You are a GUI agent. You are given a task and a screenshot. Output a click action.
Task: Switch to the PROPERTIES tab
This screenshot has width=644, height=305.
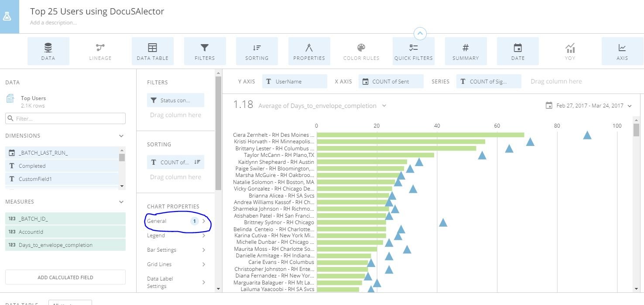[309, 50]
